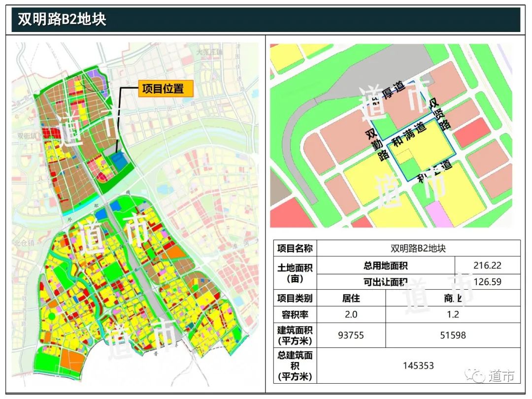Image resolution: width=532 pixels, height=399 pixels.
Task: Select the blue project plot on the detail map
Action: [x=421, y=148]
